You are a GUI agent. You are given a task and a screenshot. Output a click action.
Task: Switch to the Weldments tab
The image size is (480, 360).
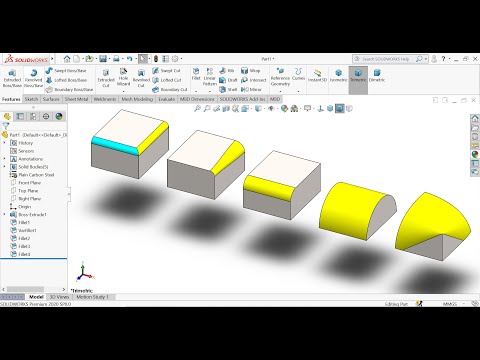coord(105,99)
